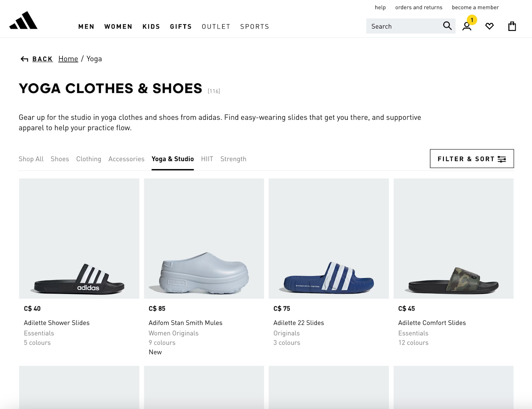Viewport: 532px width, 409px height.
Task: Click the 3 colours text
Action: [x=287, y=343]
